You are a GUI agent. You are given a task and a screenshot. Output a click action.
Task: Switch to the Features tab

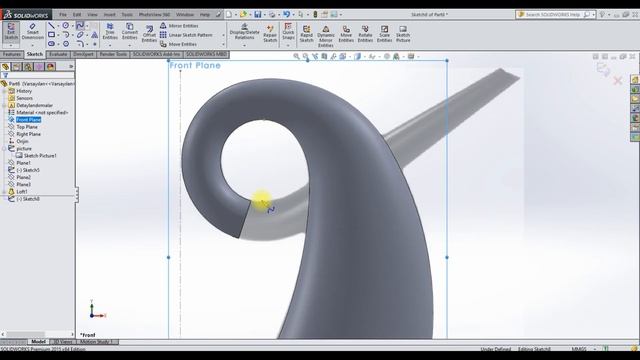(11, 54)
